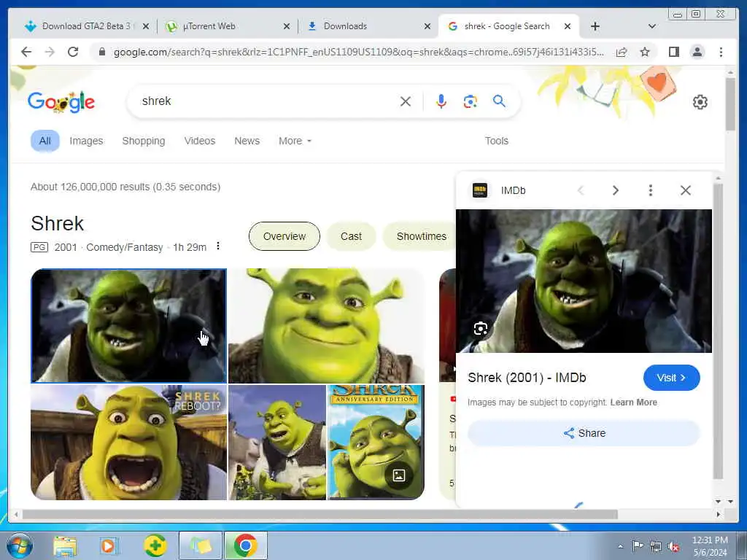The height and width of the screenshot is (560, 747).
Task: Select the Cast chip
Action: [351, 236]
